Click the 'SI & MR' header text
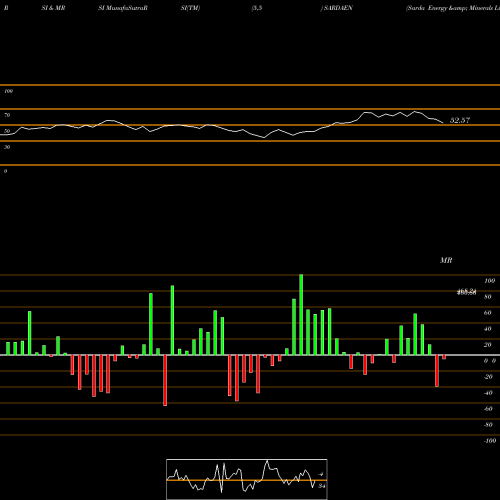Screen dimensions: 500x500 pyautogui.click(x=53, y=8)
